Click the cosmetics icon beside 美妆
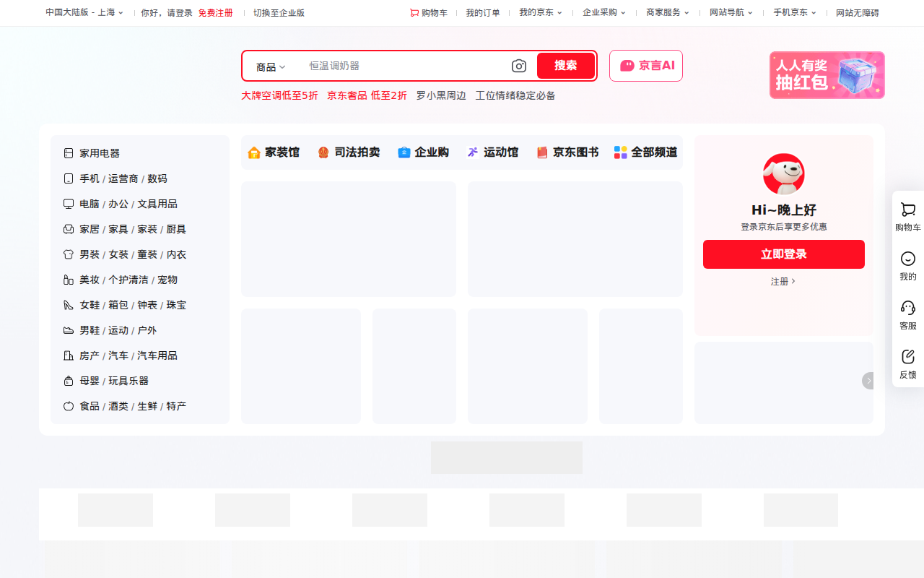 point(69,280)
